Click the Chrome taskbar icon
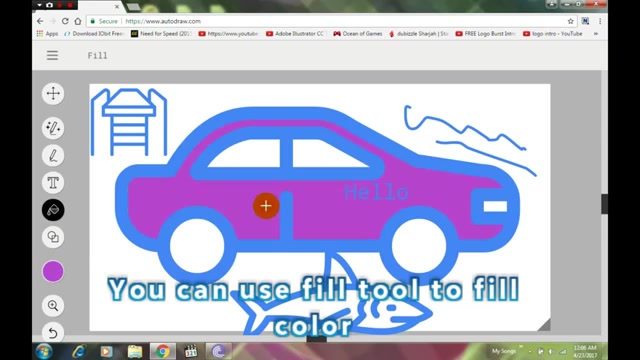Screen dimensions: 640x360 [162, 351]
